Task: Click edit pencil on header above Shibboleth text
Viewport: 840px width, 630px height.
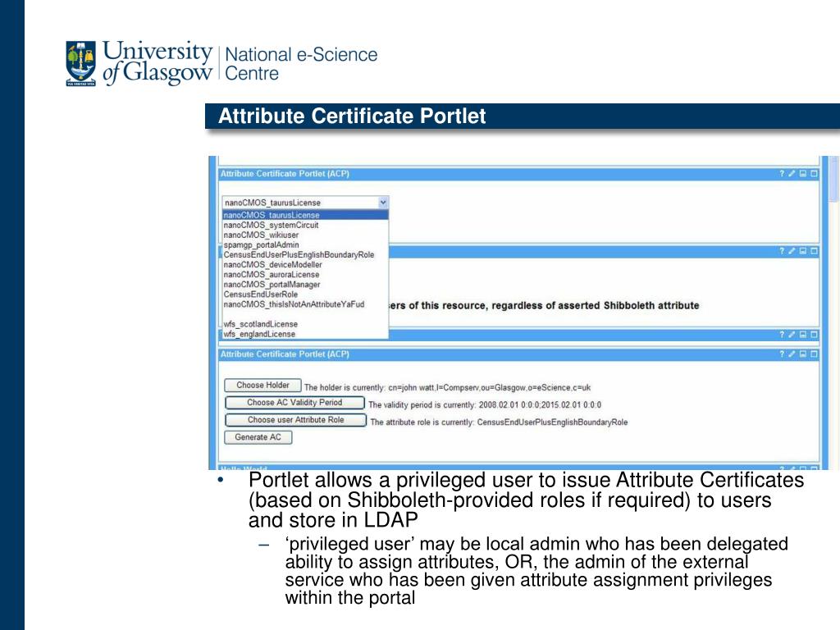Action: pyautogui.click(x=792, y=251)
